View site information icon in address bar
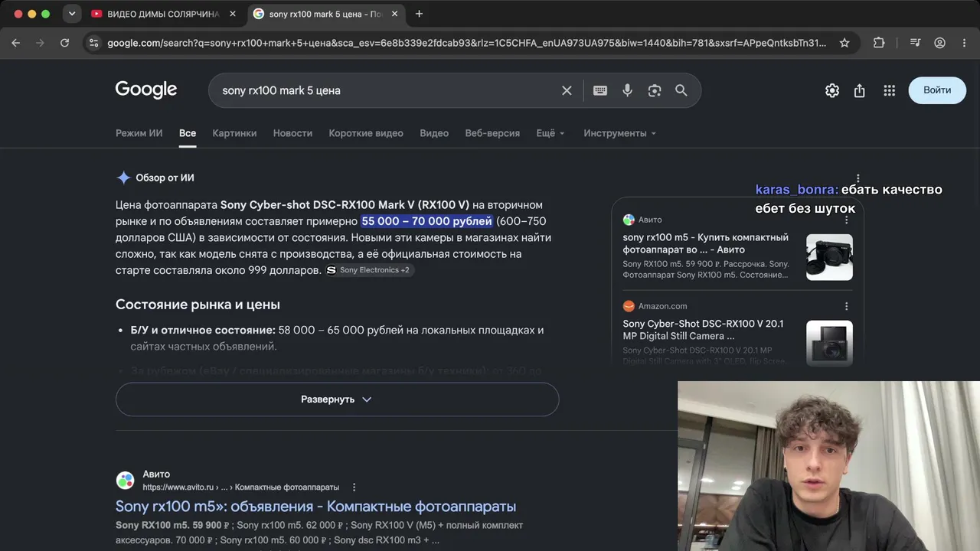Image resolution: width=980 pixels, height=551 pixels. coord(93,43)
